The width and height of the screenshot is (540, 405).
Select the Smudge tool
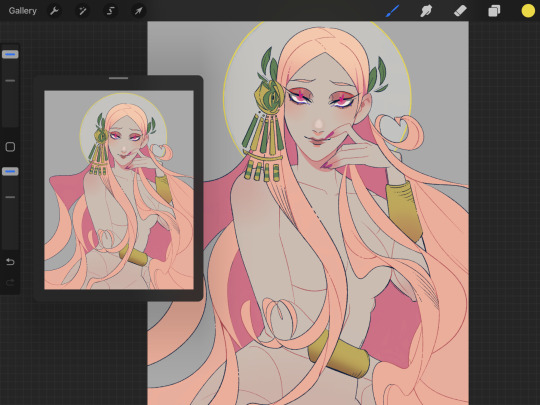426,11
